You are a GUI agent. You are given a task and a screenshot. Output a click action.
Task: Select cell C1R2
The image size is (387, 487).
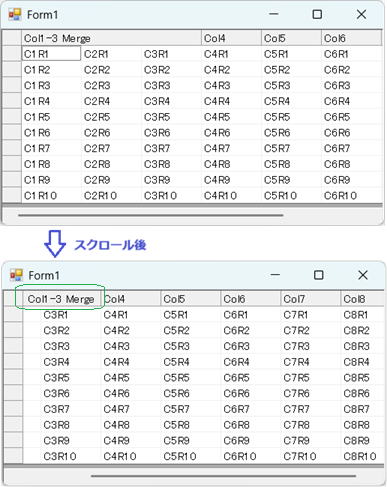[51, 69]
